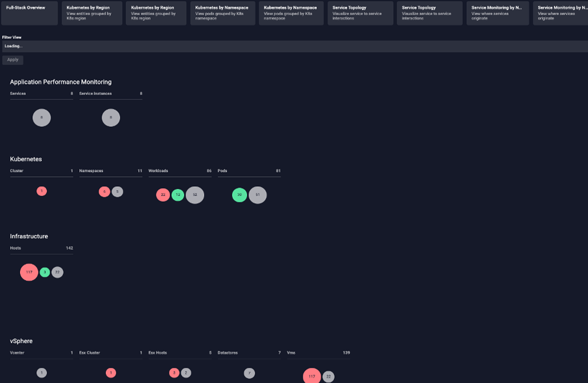Click the Workloads column label
Viewport: 588px width, 383px height.
(x=158, y=171)
